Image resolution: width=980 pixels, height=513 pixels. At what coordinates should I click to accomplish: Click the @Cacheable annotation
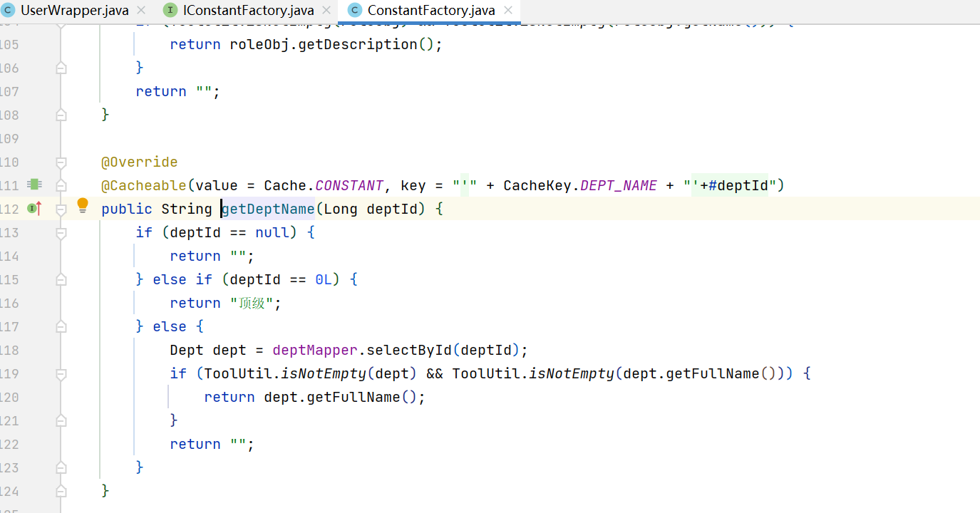pyautogui.click(x=144, y=185)
